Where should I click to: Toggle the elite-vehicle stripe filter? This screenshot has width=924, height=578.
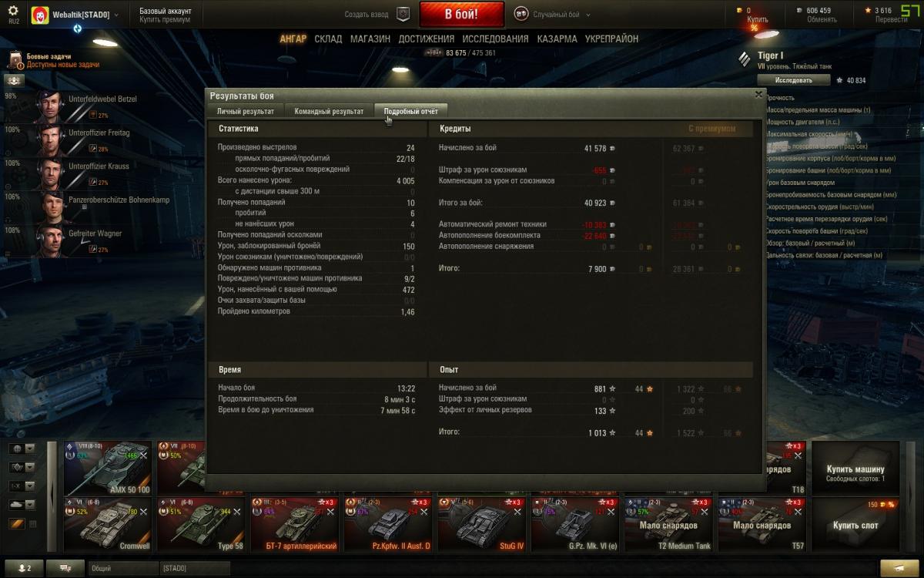17,524
